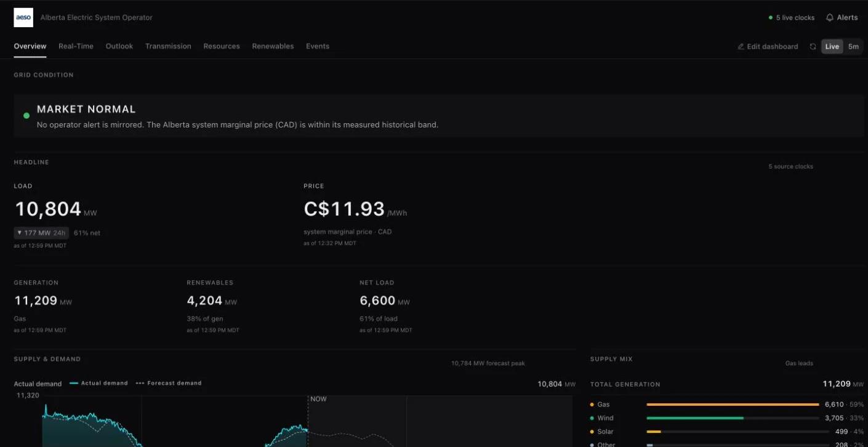This screenshot has height=447, width=868.
Task: Click the NOW marker on the demand chart
Action: point(318,399)
